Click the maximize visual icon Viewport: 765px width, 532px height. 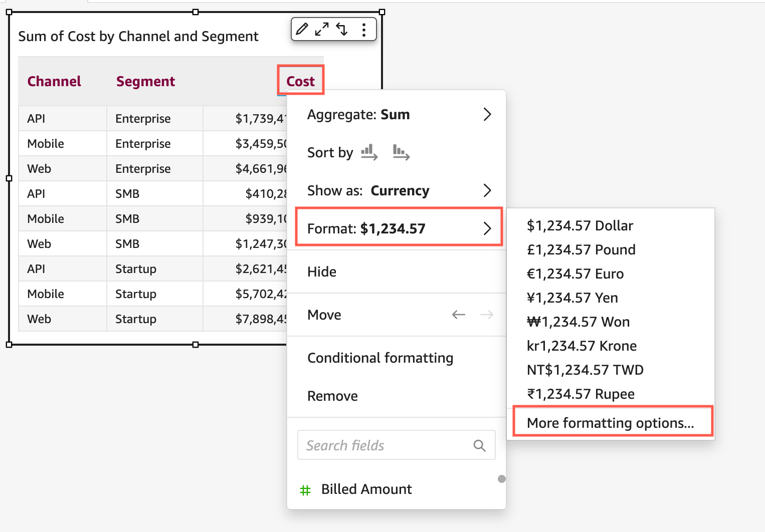tap(322, 29)
